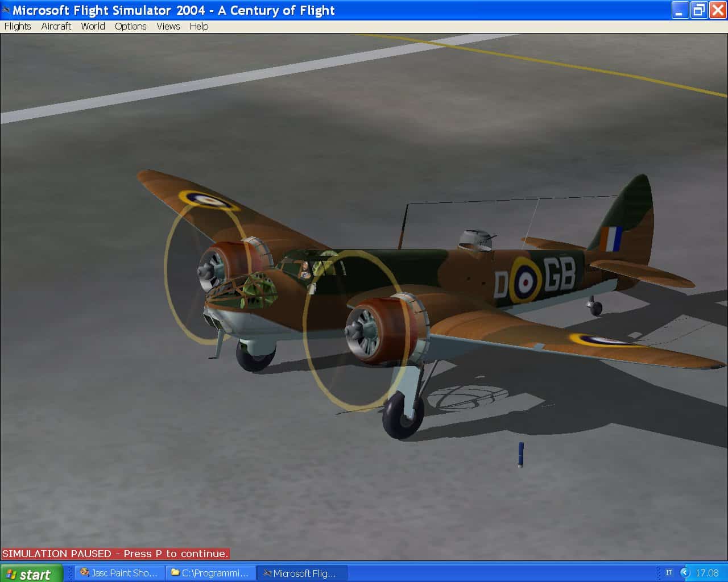Image resolution: width=728 pixels, height=582 pixels.
Task: Close the Flight Simulator window
Action: (x=717, y=10)
